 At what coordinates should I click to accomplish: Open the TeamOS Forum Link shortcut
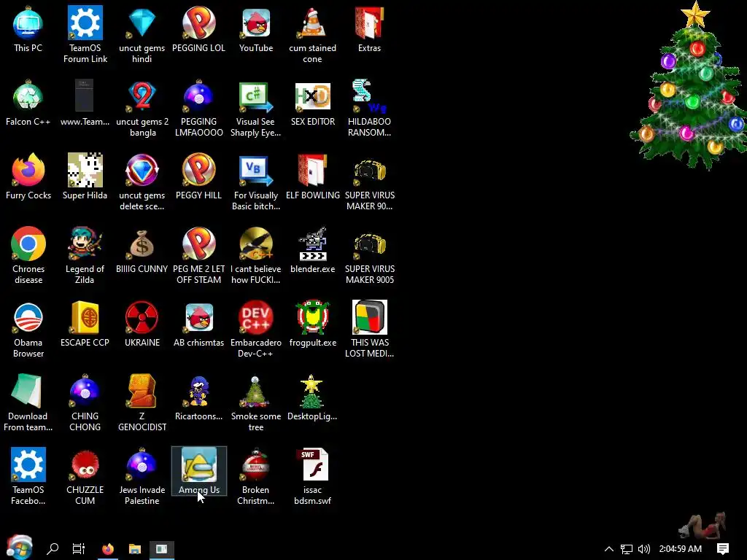pyautogui.click(x=85, y=35)
